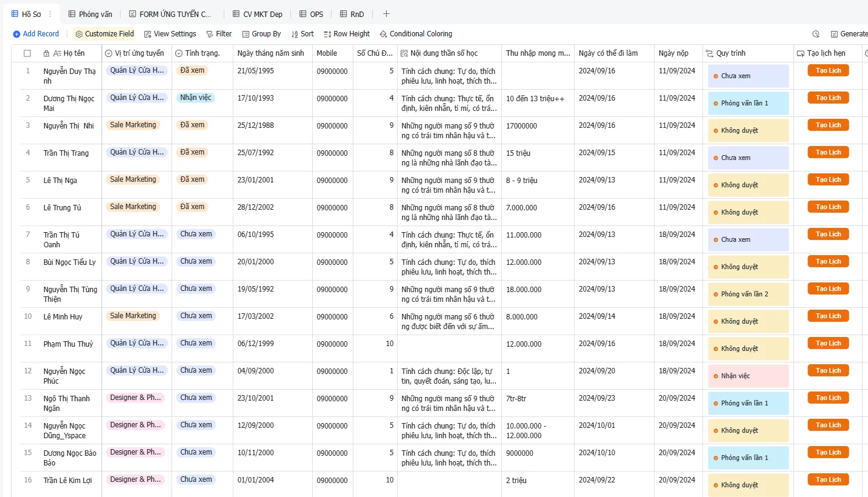Click the button icon in Tạo lịch hẹn header

(x=801, y=53)
